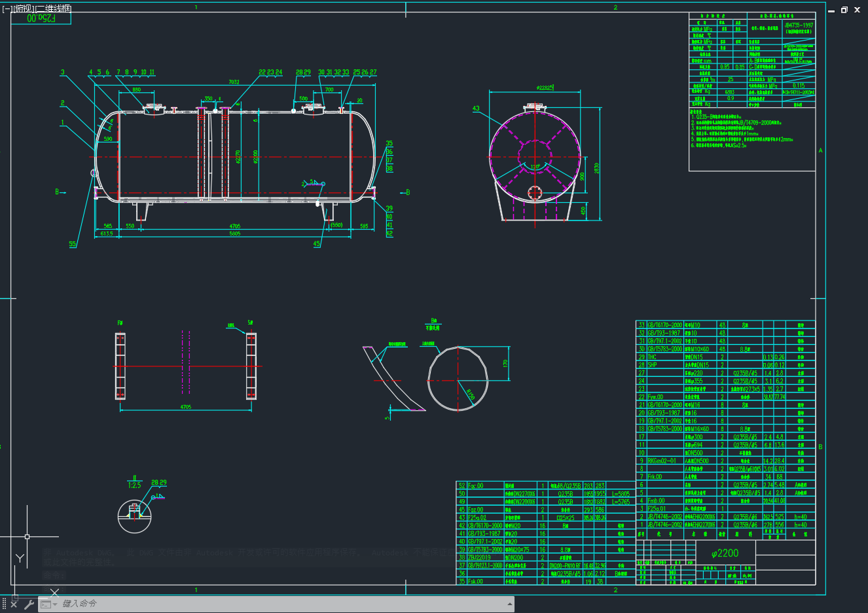This screenshot has height=613, width=868.
Task: Open the 二维线框 visual style menu
Action: click(x=54, y=9)
